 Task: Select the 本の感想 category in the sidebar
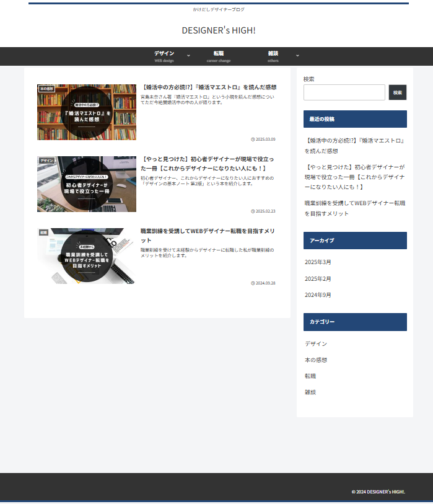click(x=316, y=360)
